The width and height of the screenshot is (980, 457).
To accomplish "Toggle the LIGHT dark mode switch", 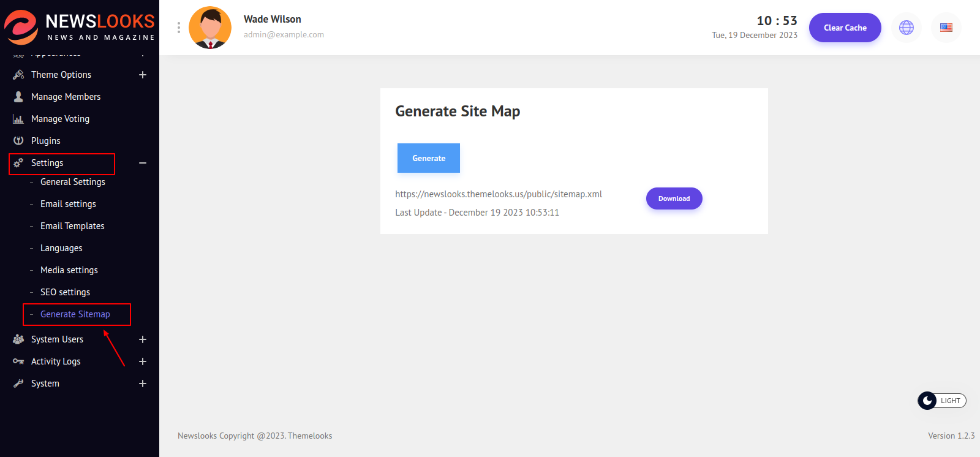I will pos(941,401).
